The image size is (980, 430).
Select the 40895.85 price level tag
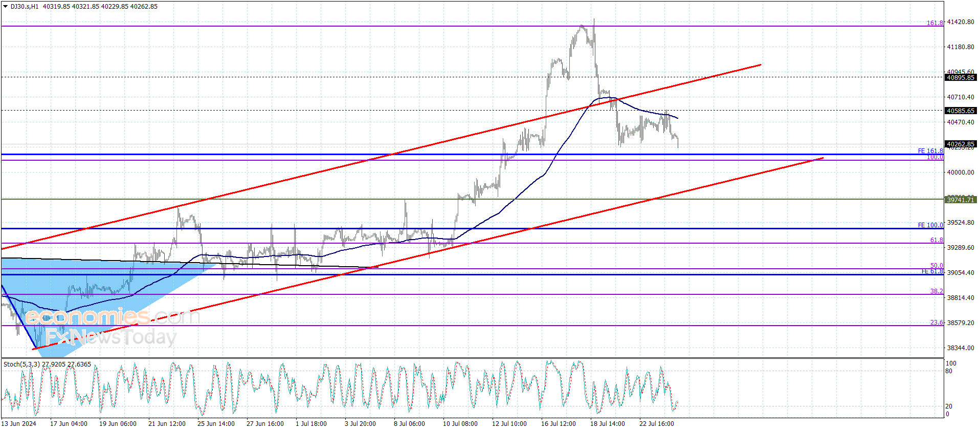961,78
